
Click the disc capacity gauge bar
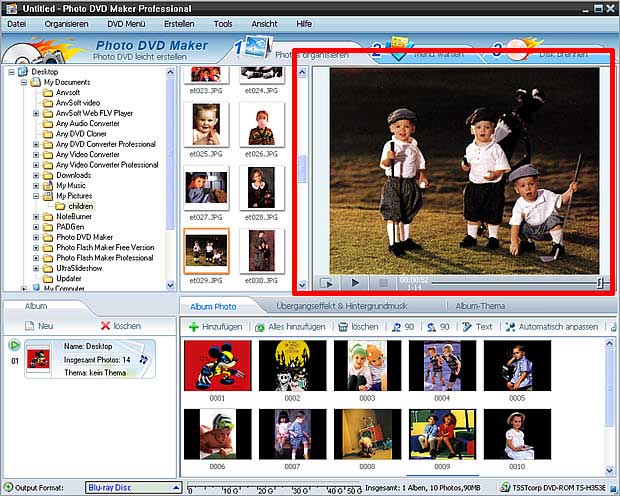[x=274, y=488]
